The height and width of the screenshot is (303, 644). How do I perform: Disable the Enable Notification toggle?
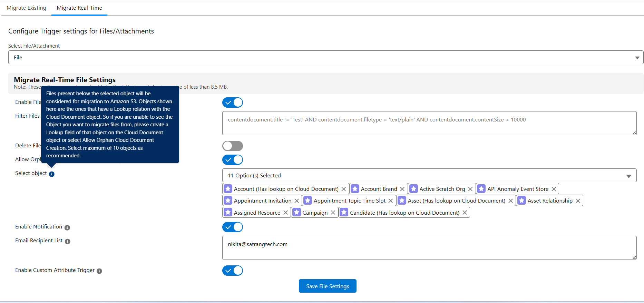pos(233,227)
